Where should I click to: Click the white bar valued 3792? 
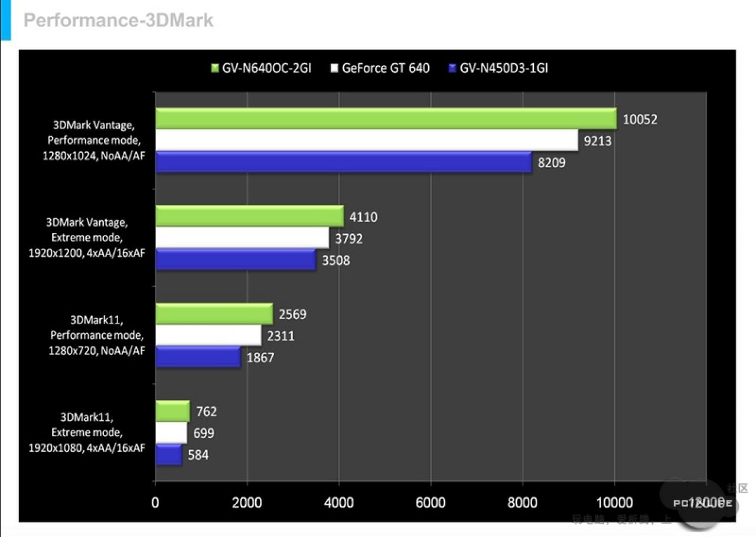243,238
